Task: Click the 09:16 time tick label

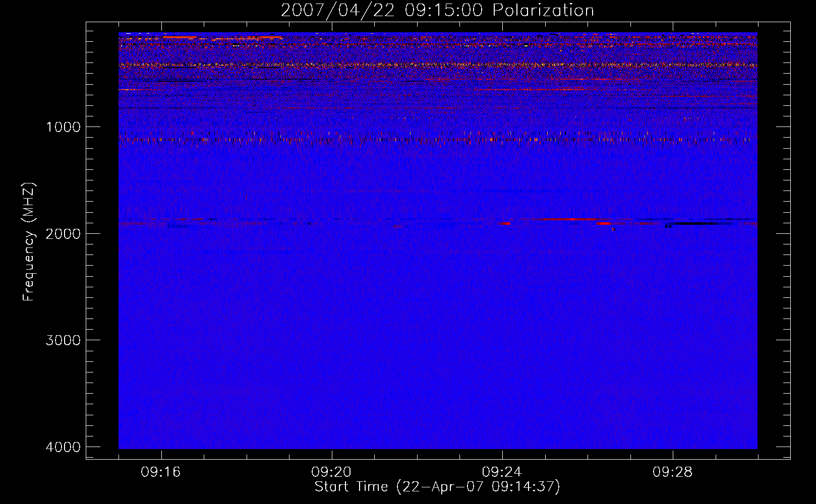Action: pyautogui.click(x=161, y=472)
